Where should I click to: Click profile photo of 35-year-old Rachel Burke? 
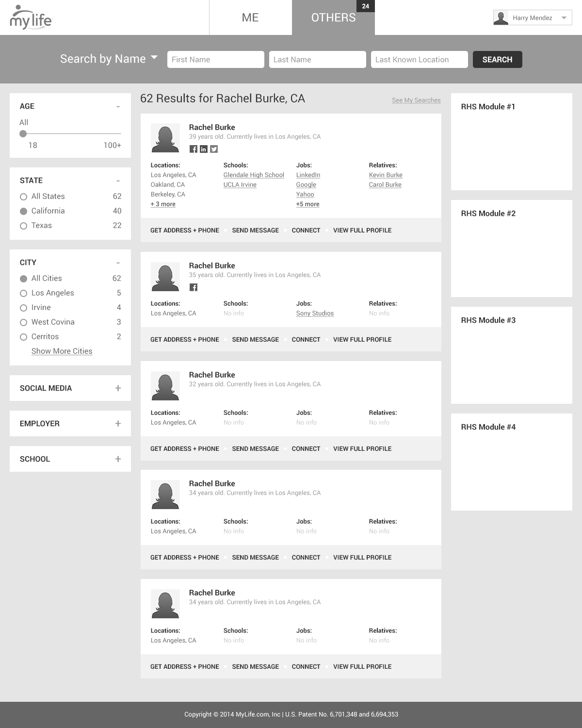pyautogui.click(x=165, y=277)
